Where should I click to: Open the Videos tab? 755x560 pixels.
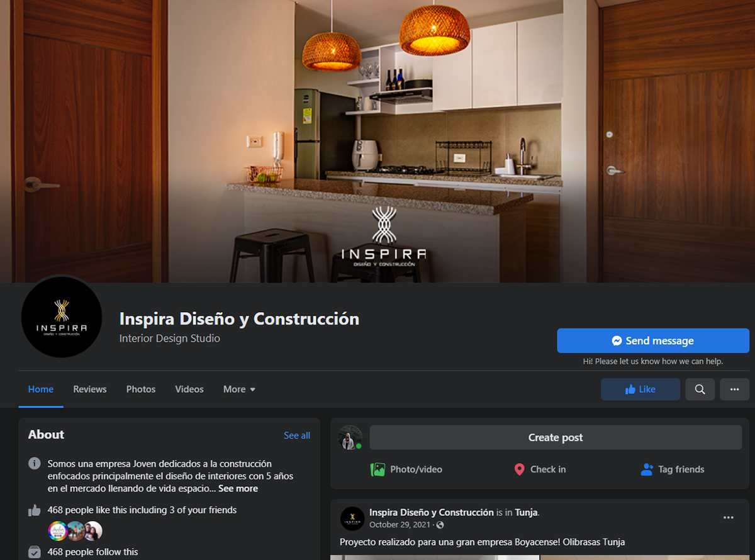point(189,389)
